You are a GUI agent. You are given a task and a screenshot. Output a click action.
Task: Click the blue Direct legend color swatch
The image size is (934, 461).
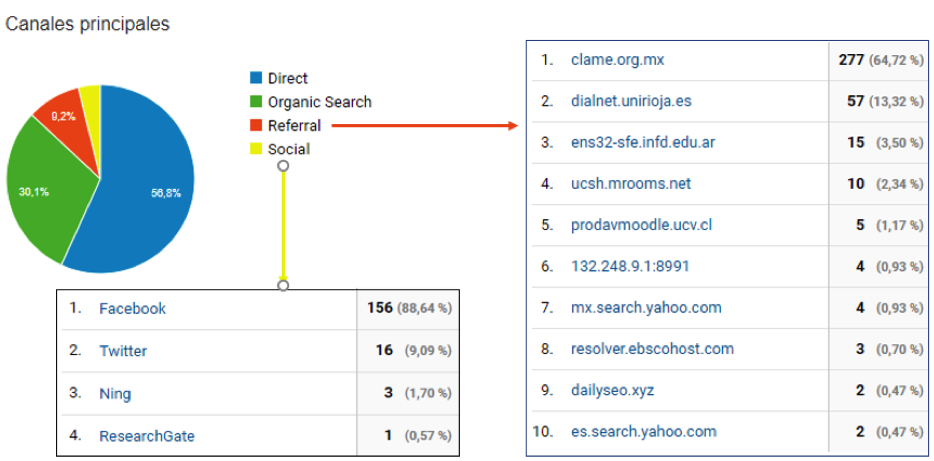click(256, 78)
